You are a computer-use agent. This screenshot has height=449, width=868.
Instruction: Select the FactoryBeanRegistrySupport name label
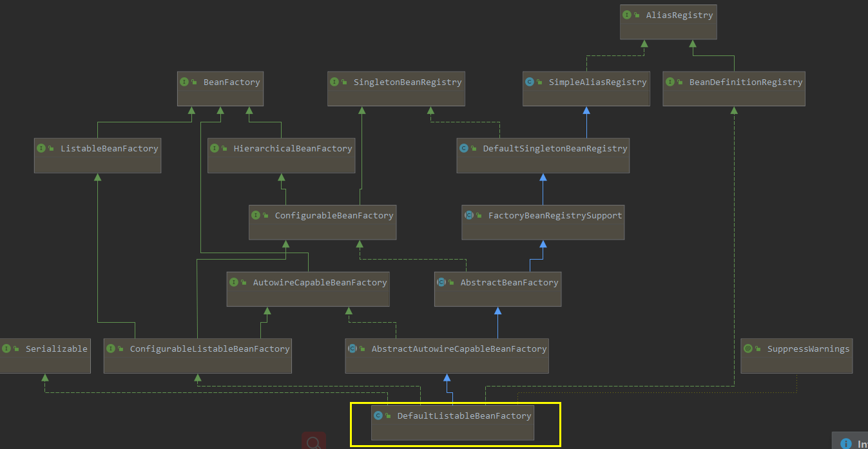(555, 215)
